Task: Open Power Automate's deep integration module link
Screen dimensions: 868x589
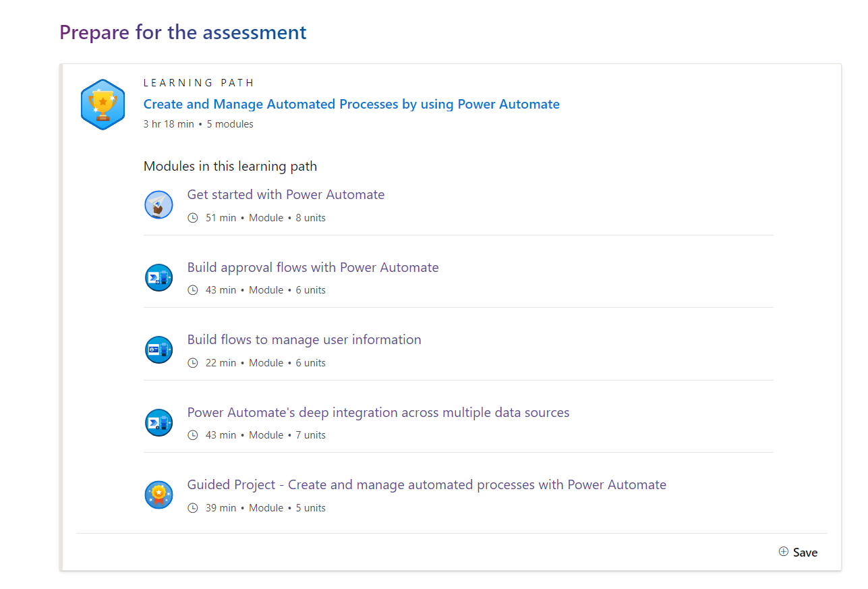Action: [378, 412]
